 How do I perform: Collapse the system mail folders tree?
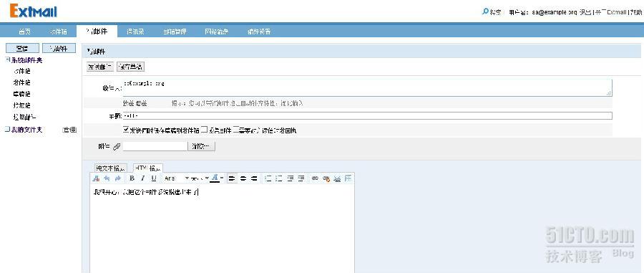(7, 60)
